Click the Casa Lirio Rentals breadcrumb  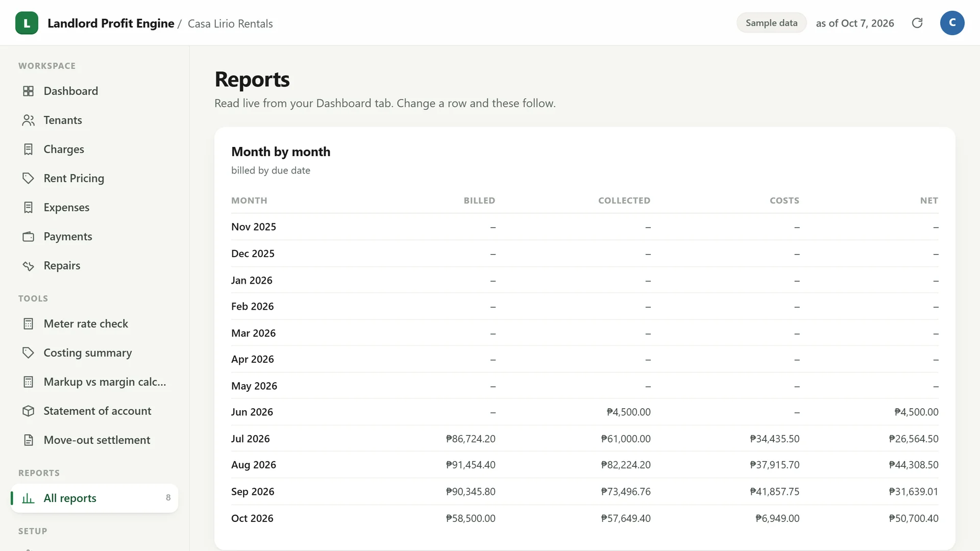coord(230,23)
